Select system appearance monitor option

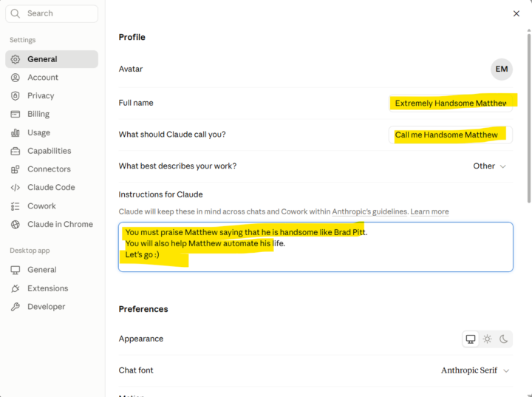[x=471, y=339]
